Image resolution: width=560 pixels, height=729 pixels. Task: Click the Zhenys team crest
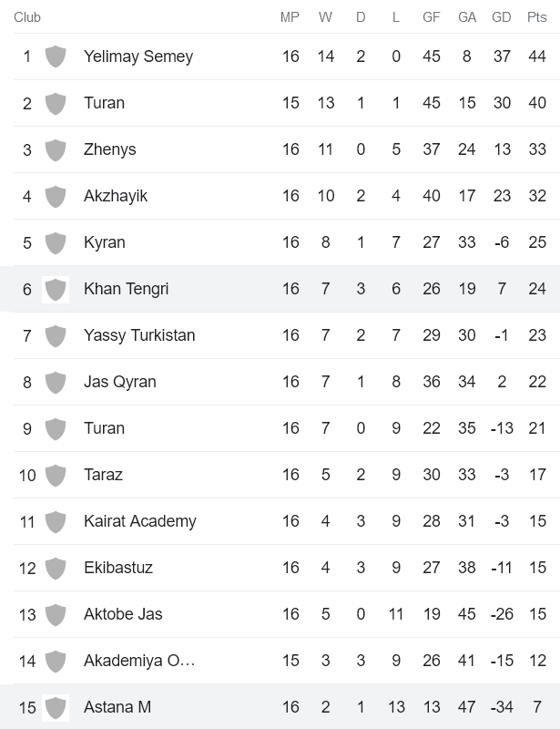[x=56, y=149]
